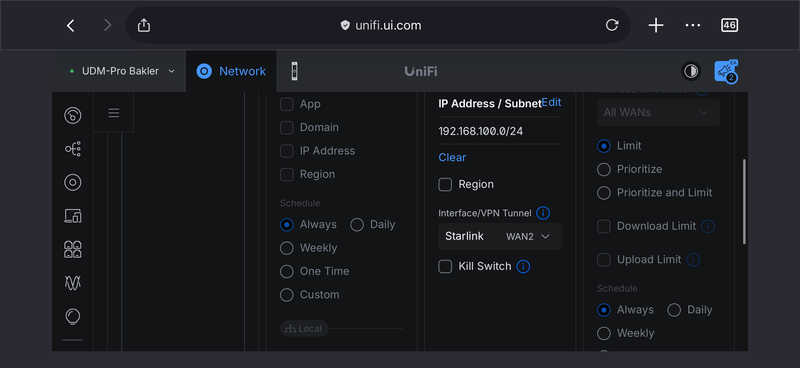
Task: Show the 46 open tabs
Action: 730,25
